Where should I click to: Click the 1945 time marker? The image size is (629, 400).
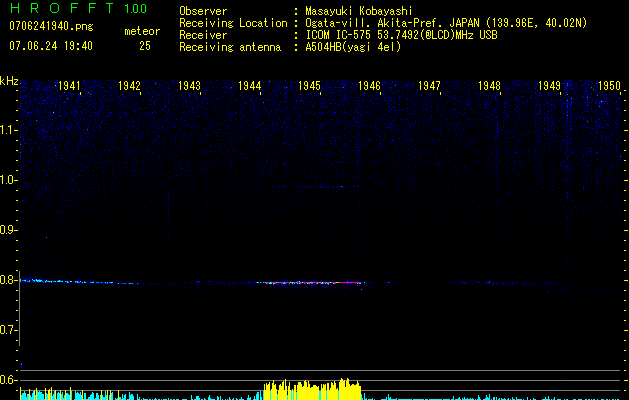pos(309,86)
